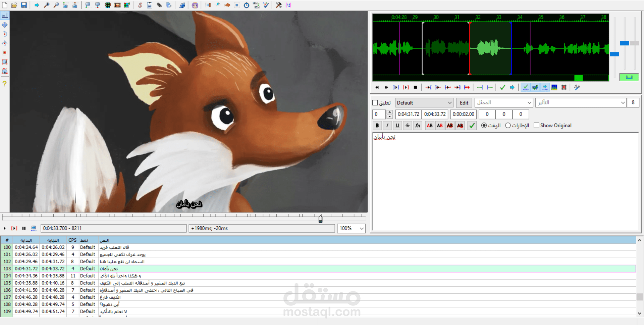Open the Styles Manager S icon

tap(140, 5)
